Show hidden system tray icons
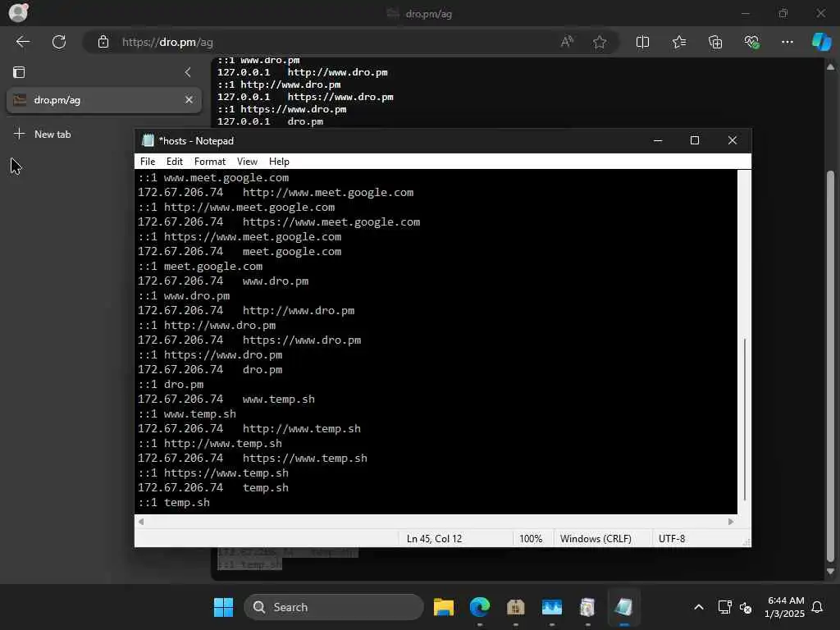Image resolution: width=840 pixels, height=630 pixels. pos(699,607)
